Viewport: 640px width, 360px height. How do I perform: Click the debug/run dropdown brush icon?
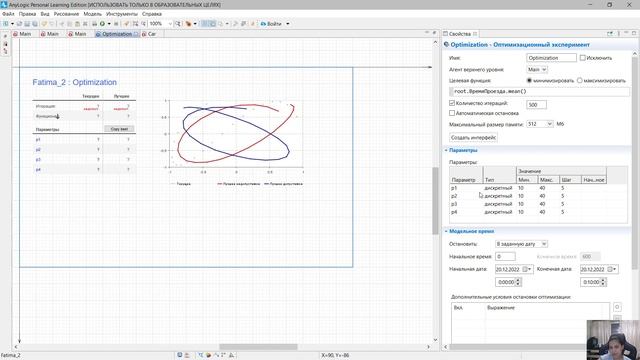click(x=188, y=24)
